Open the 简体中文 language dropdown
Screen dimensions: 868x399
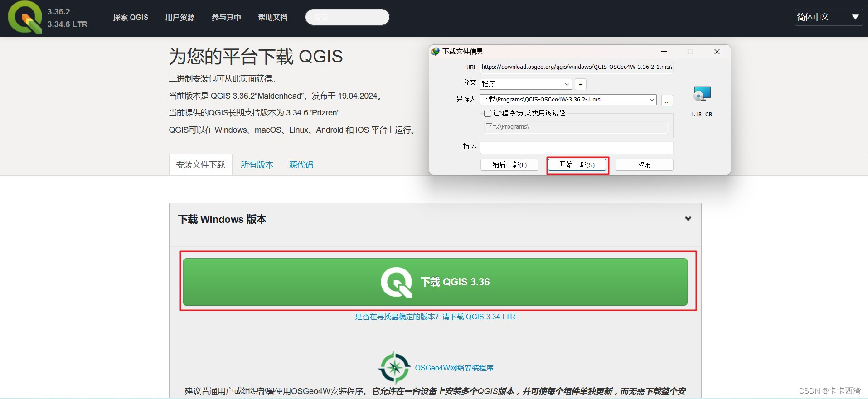pyautogui.click(x=829, y=17)
